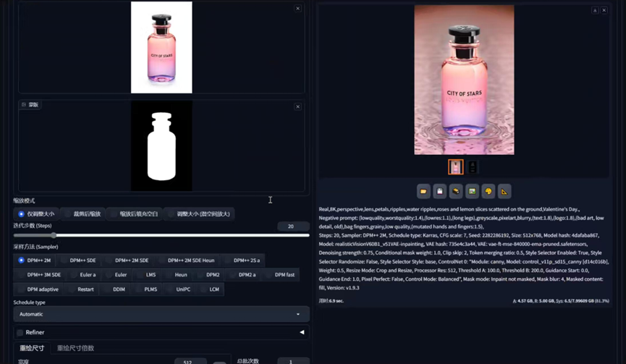Download the generated output image
This screenshot has height=364, width=626.
pyautogui.click(x=595, y=10)
